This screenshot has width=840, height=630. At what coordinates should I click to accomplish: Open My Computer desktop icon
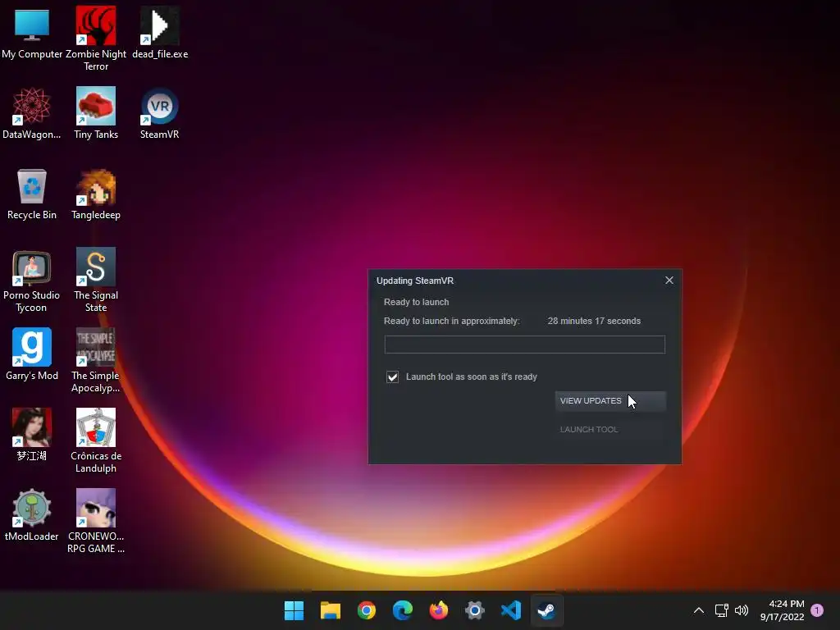[x=32, y=34]
